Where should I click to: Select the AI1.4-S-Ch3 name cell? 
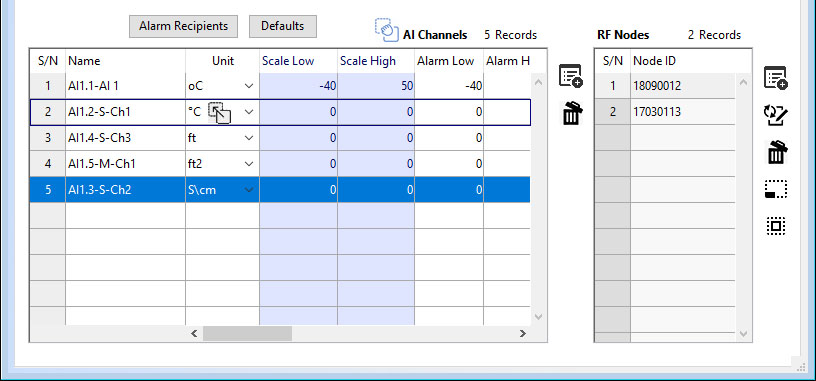point(125,138)
